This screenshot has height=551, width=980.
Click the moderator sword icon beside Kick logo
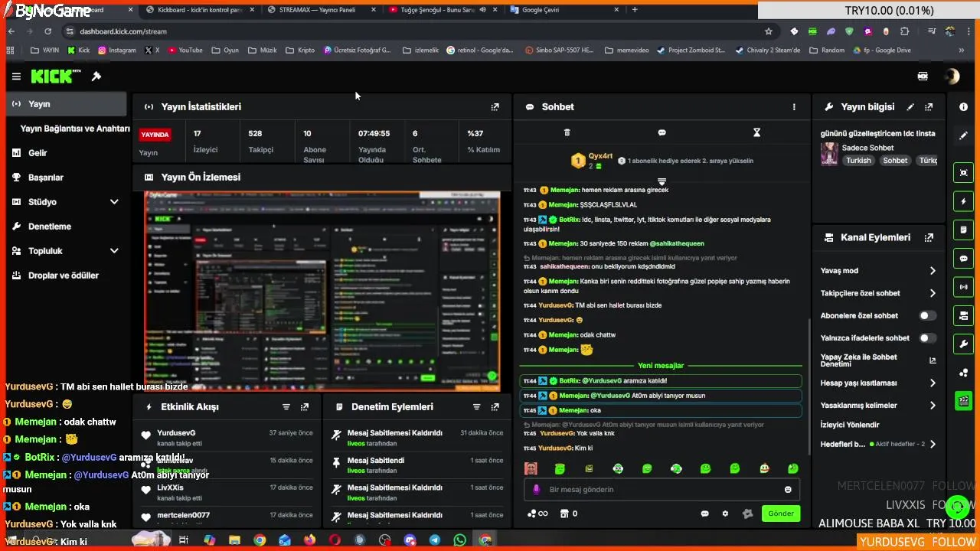pos(96,77)
